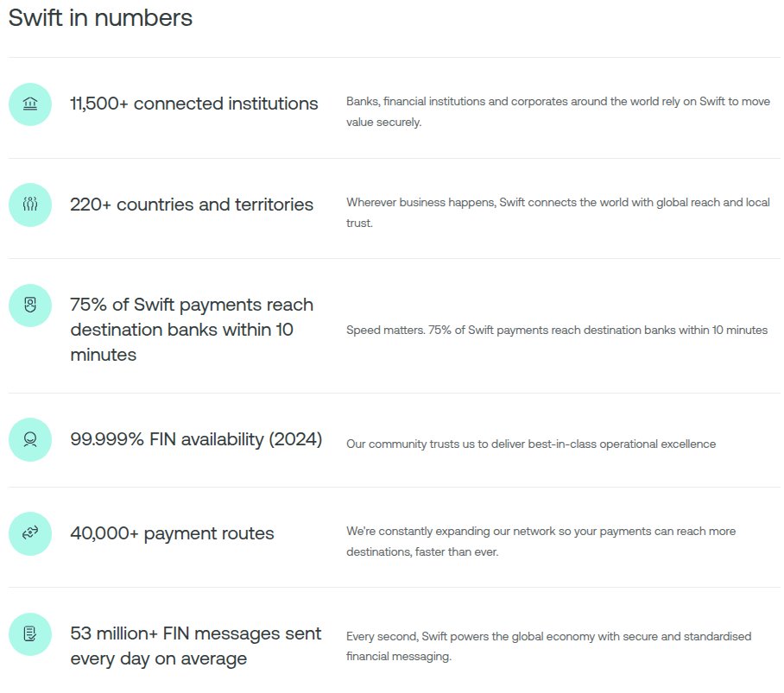
Task: Click '220+ countries and territories' text
Action: (x=191, y=205)
